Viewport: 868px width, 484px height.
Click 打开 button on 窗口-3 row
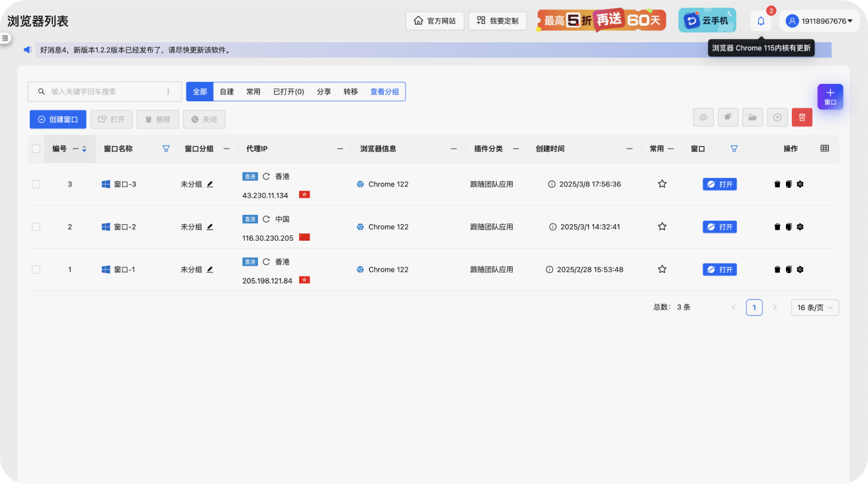[719, 184]
